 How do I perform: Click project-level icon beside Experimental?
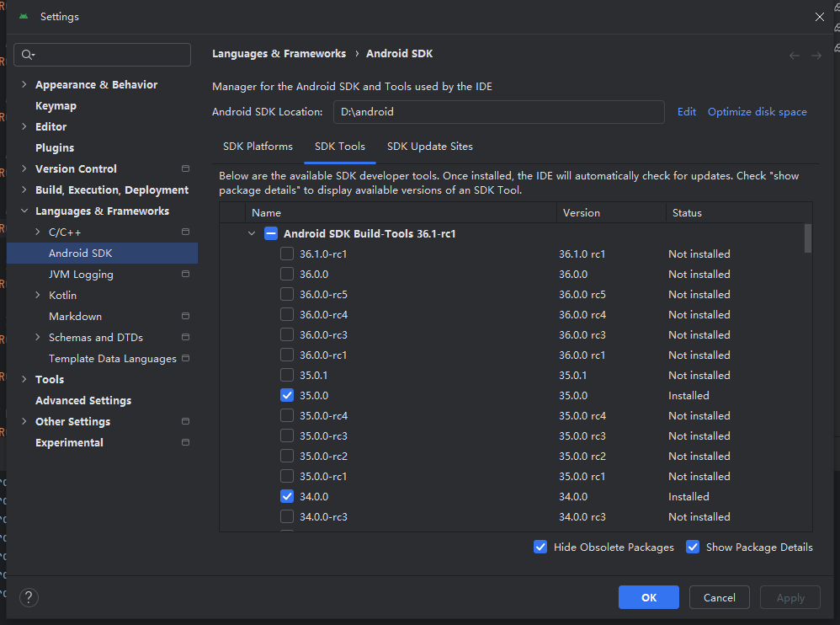point(185,442)
